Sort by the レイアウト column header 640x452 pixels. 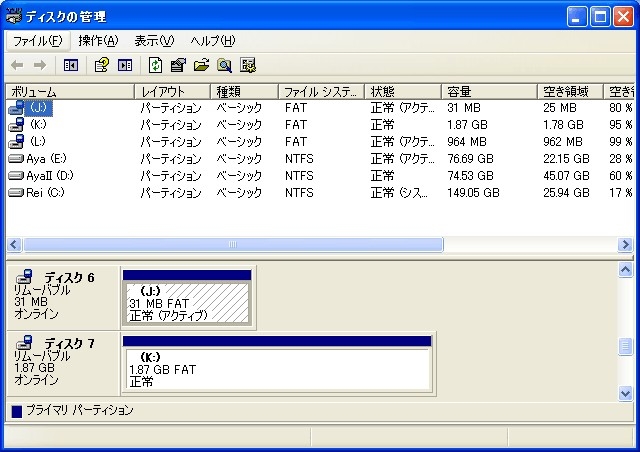point(172,91)
